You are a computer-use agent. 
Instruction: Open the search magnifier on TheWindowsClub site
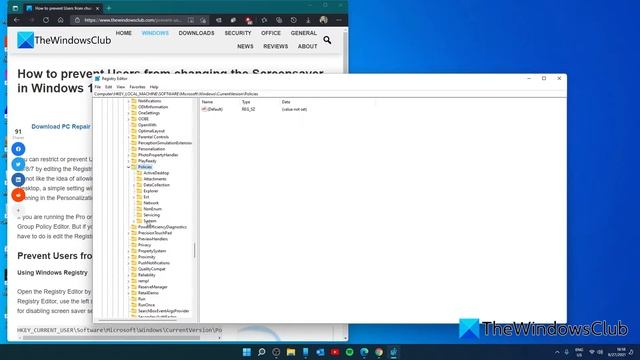coord(327,40)
